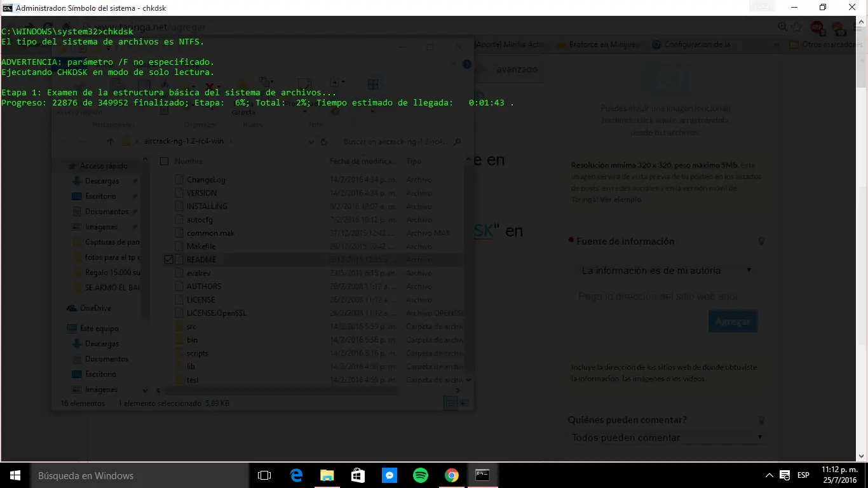The width and height of the screenshot is (868, 488).
Task: Follow the Ver ejemplo link
Action: click(x=621, y=200)
